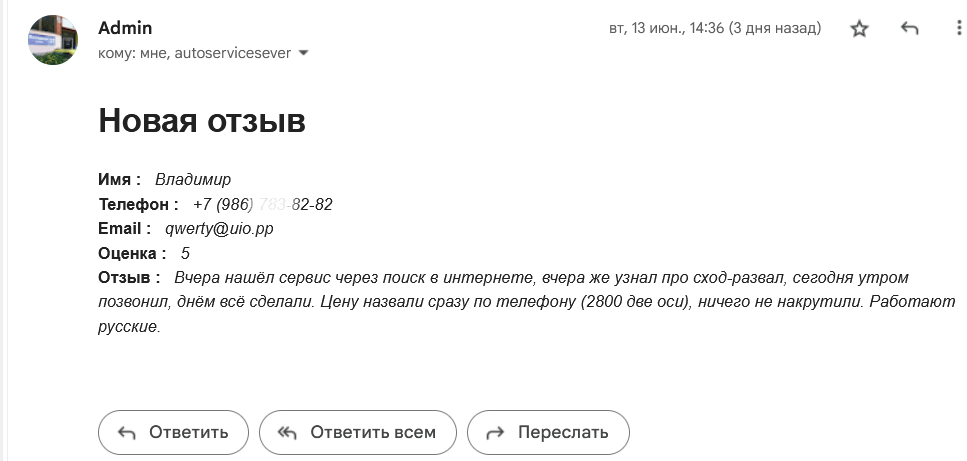This screenshot has height=461, width=967.
Task: Star this message from Admin
Action: (859, 29)
